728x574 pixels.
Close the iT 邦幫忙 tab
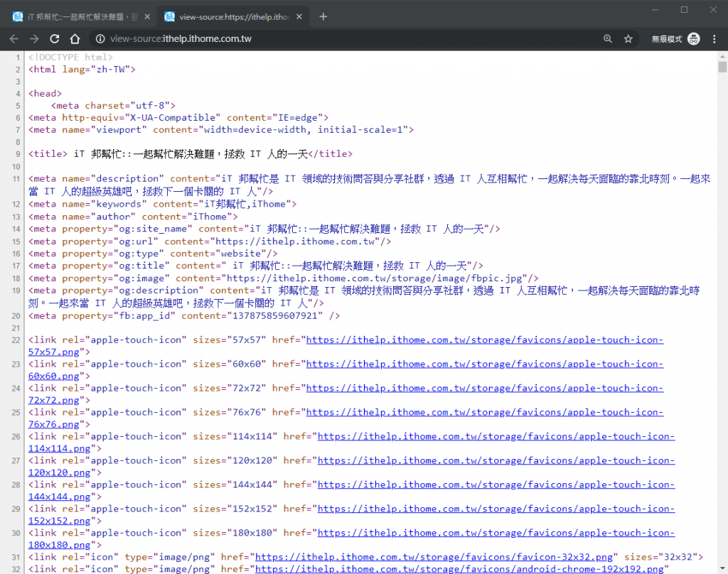click(147, 17)
